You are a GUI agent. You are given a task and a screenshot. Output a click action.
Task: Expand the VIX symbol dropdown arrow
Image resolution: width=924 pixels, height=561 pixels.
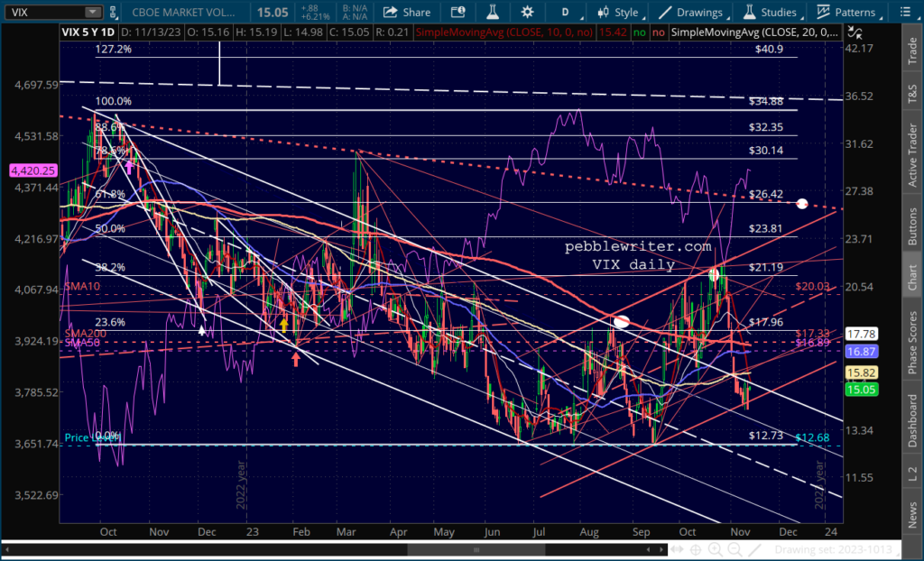pos(93,13)
